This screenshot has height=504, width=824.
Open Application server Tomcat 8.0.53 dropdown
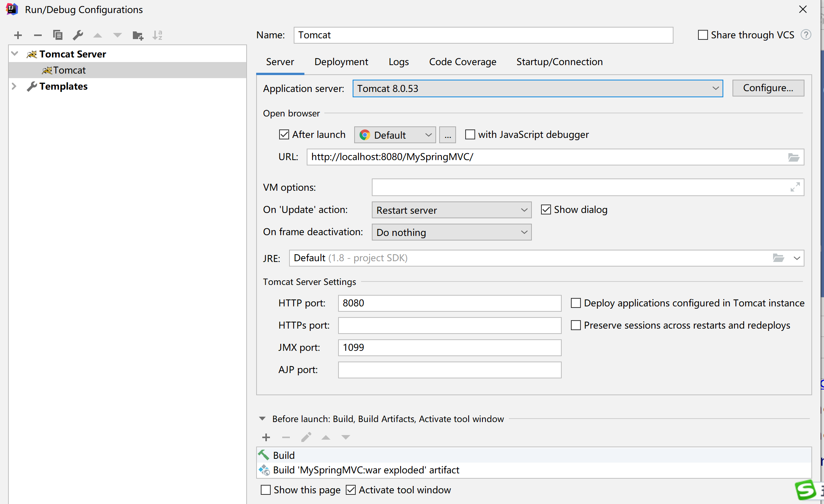[538, 88]
